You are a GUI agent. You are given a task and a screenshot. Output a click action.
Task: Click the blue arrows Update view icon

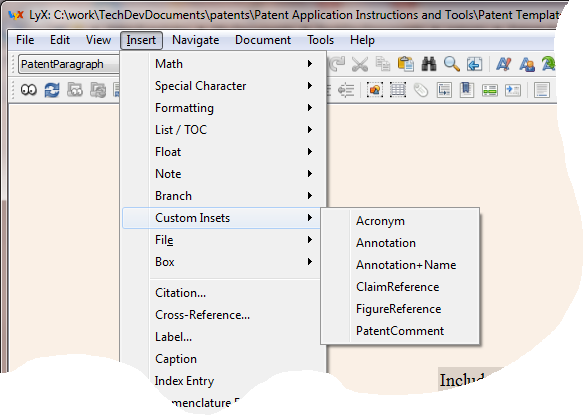[x=52, y=90]
